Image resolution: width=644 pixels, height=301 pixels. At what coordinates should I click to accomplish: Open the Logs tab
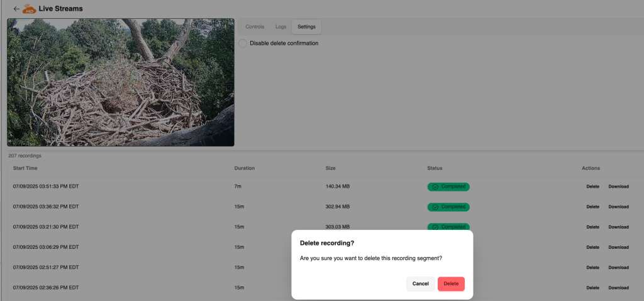click(280, 27)
